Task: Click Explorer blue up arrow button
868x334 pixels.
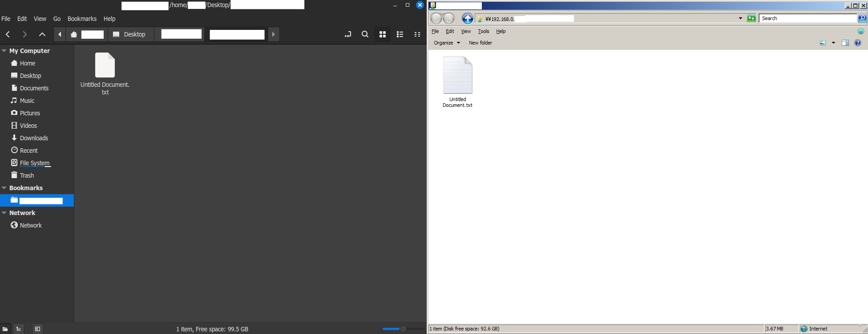Action: [468, 18]
